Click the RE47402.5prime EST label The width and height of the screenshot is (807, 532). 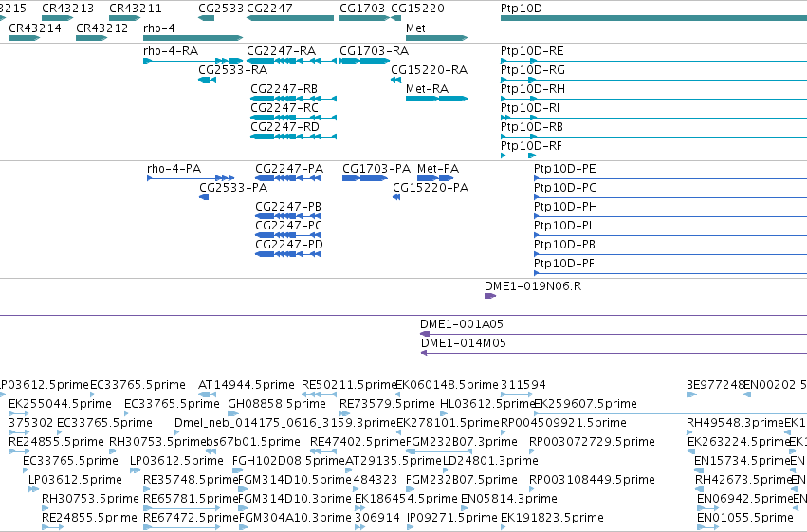pos(358,442)
